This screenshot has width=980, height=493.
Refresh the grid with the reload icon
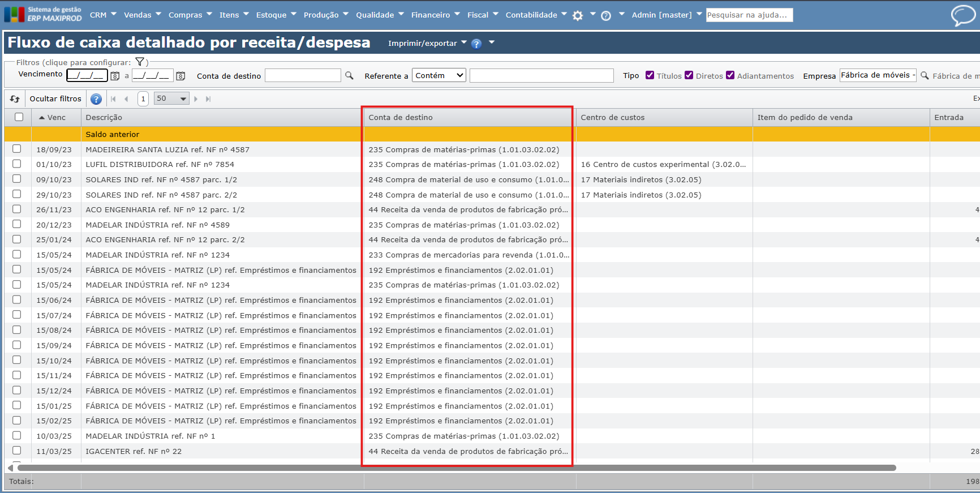point(15,99)
